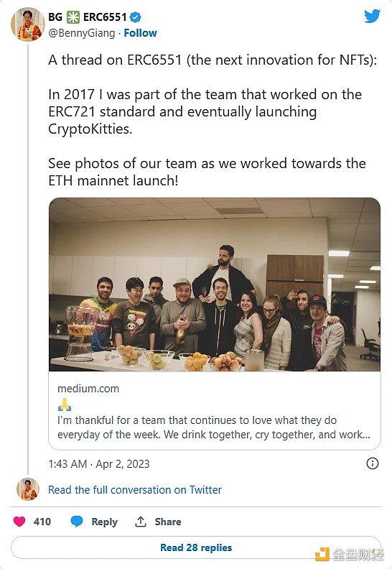Open BG's profile avatar at top

[x=28, y=24]
